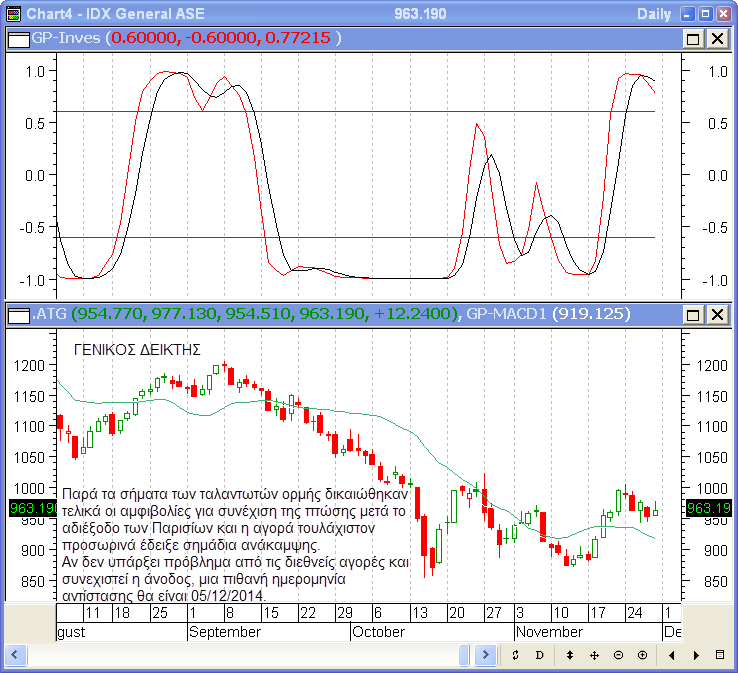Click the horizontal scrollbar right arrow

coord(485,655)
